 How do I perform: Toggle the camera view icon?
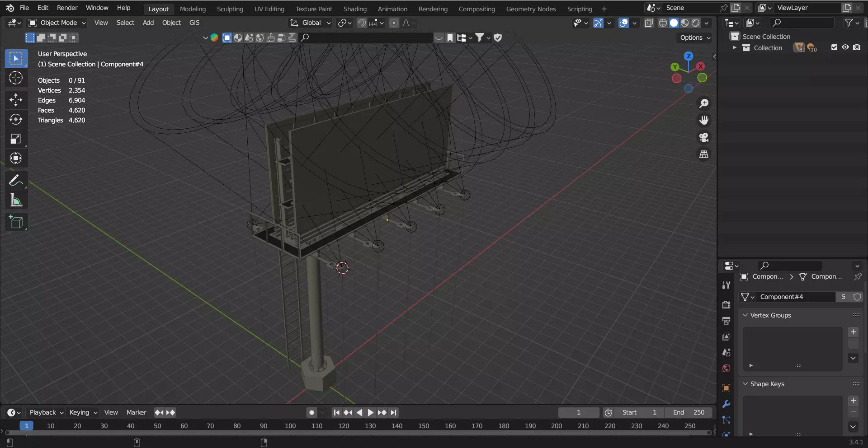coord(704,137)
